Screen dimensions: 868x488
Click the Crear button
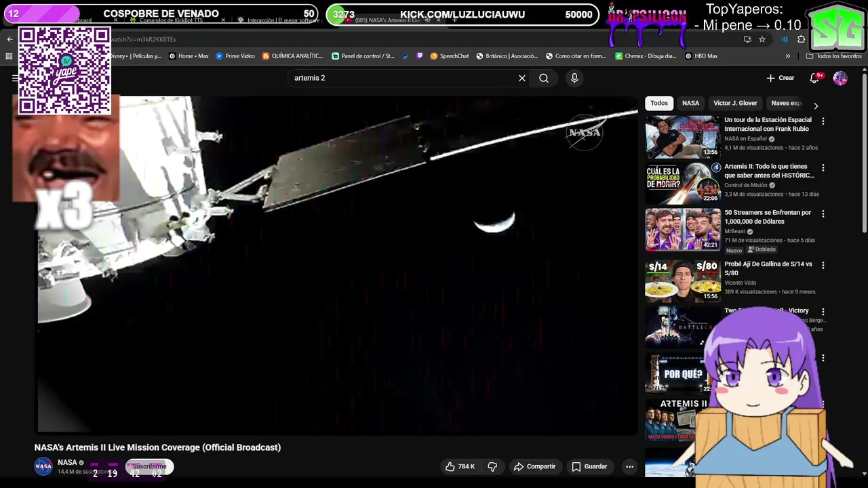tap(781, 78)
